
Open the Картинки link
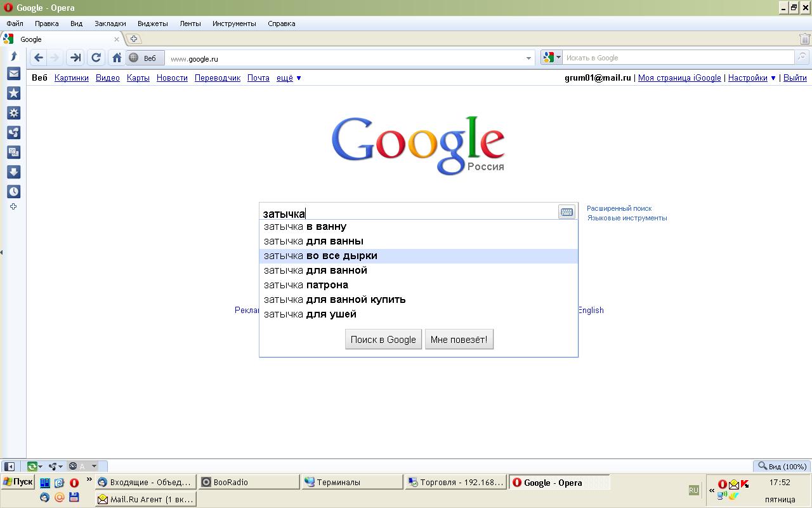[x=72, y=78]
